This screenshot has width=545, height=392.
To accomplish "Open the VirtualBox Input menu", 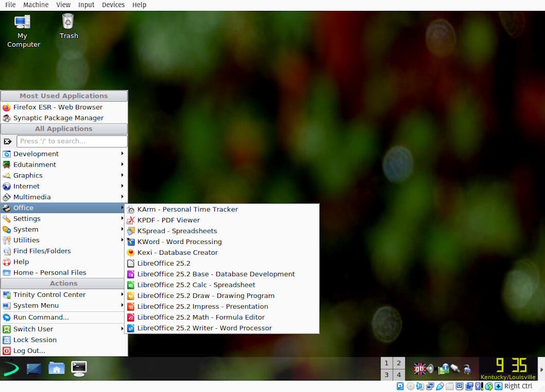I will (86, 5).
